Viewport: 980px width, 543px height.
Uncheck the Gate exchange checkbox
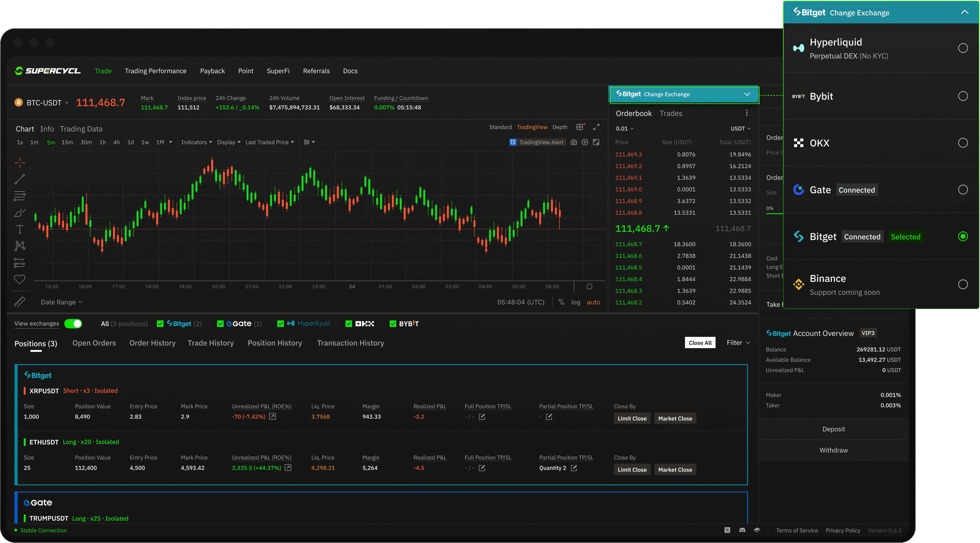(220, 324)
